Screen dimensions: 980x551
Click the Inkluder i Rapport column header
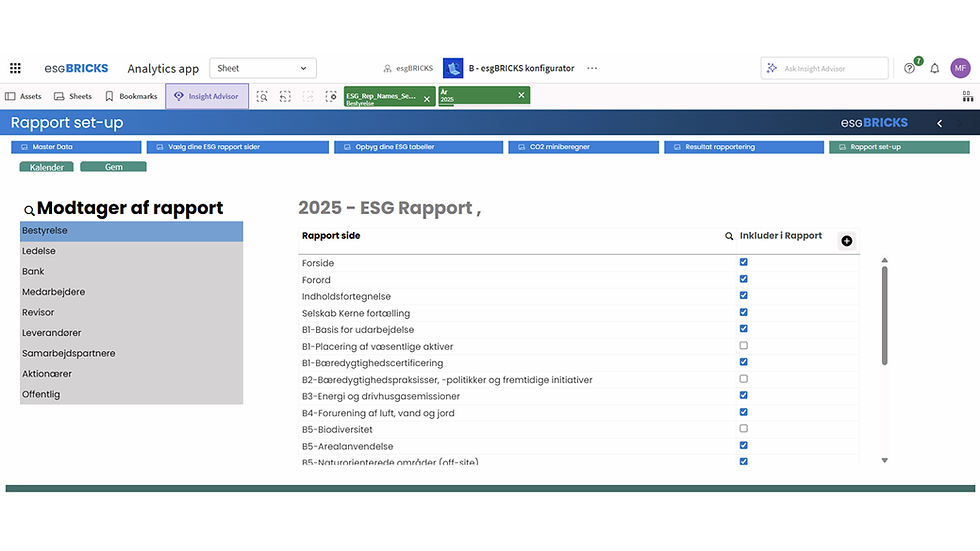click(x=781, y=236)
